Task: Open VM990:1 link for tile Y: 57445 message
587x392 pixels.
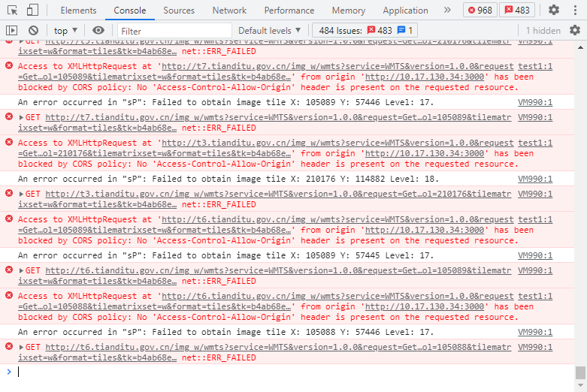Action: tap(535, 256)
